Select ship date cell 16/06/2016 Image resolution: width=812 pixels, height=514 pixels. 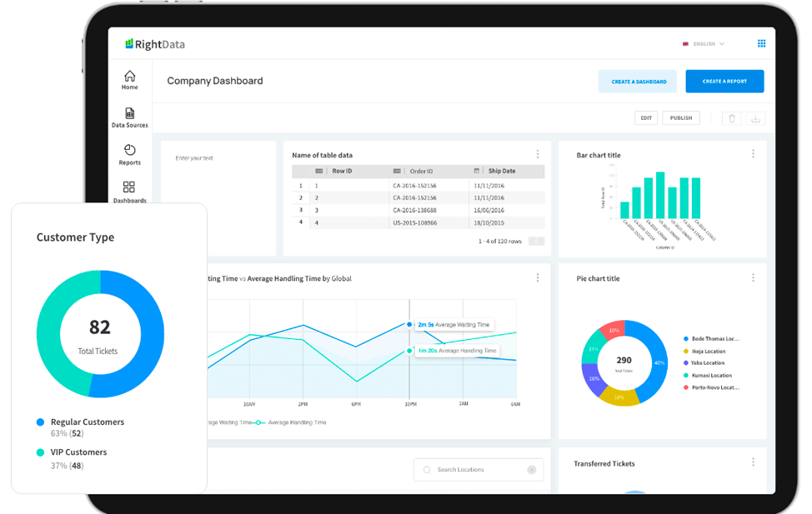click(x=489, y=210)
